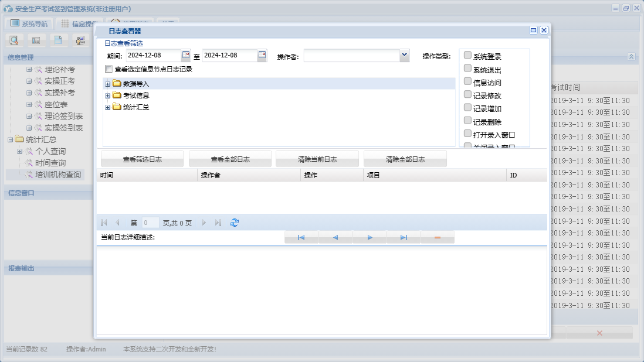The image size is (644, 362).
Task: Jump to first log record detail
Action: tap(301, 237)
